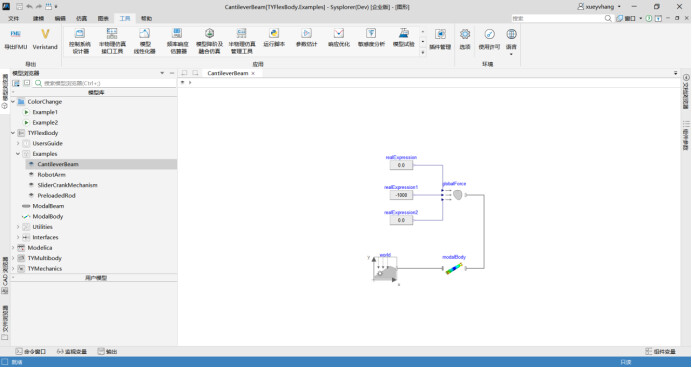This screenshot has height=368, width=692.
Task: Open the output panel at bottom
Action: (108, 352)
